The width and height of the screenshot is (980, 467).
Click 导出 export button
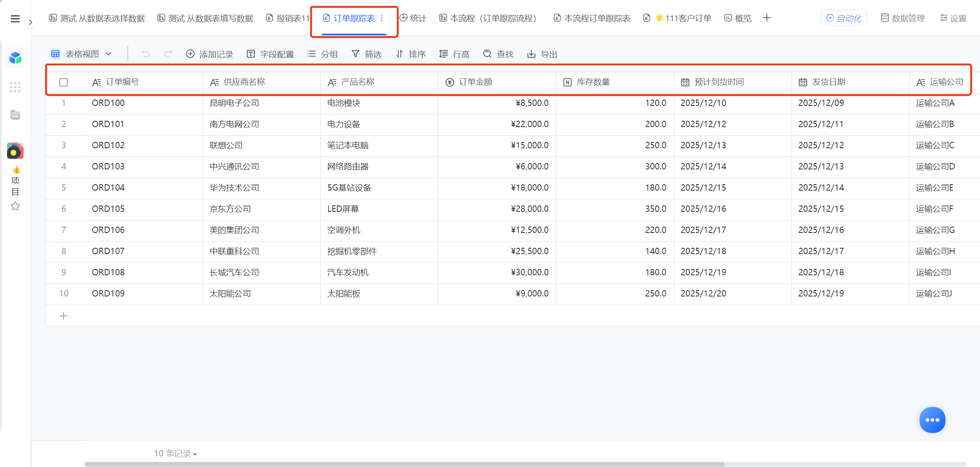click(x=542, y=54)
